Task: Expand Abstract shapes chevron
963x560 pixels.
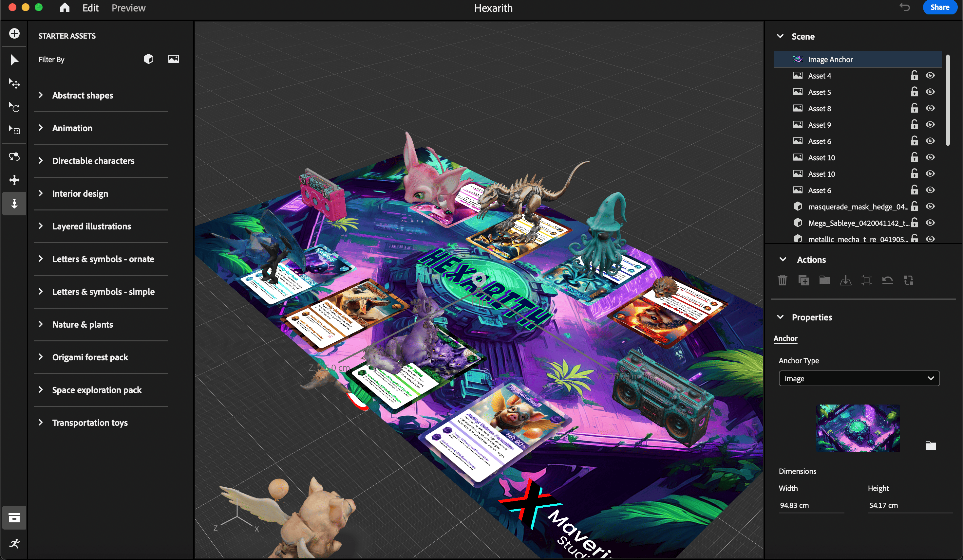Action: pyautogui.click(x=41, y=95)
